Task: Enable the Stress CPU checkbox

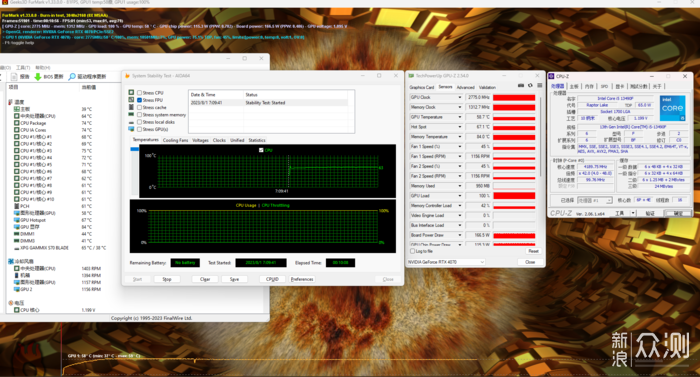Action: [x=139, y=93]
